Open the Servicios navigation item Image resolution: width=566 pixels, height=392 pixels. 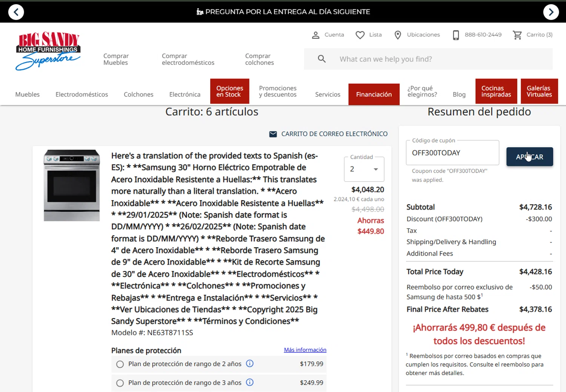coord(328,94)
